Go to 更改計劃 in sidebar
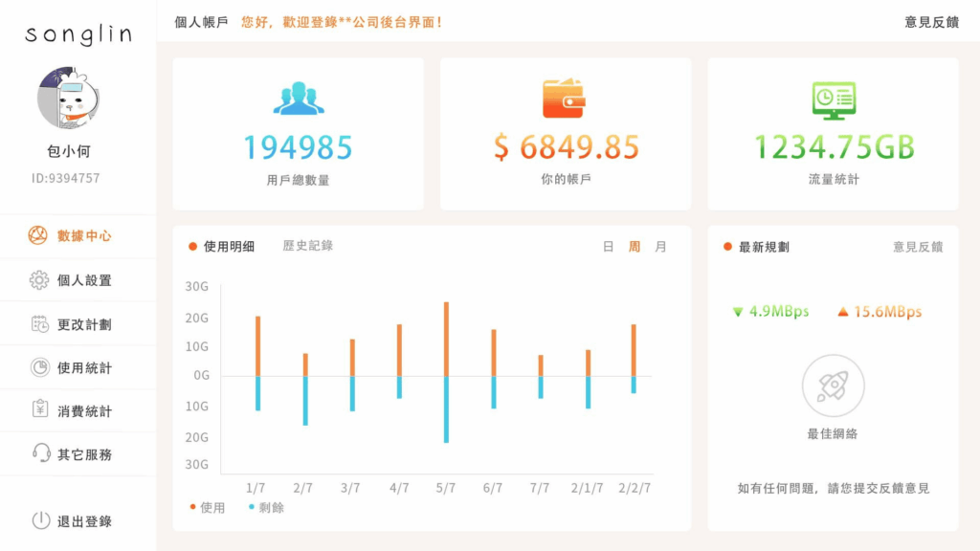This screenshot has height=551, width=980. (78, 324)
